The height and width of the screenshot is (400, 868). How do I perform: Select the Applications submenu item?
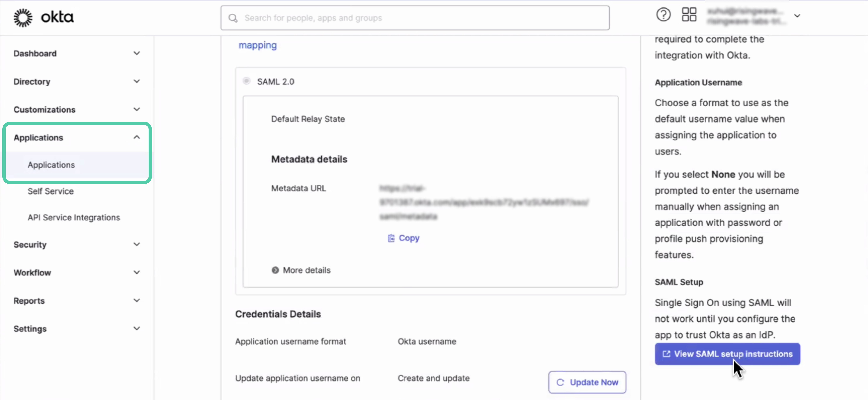tap(51, 165)
